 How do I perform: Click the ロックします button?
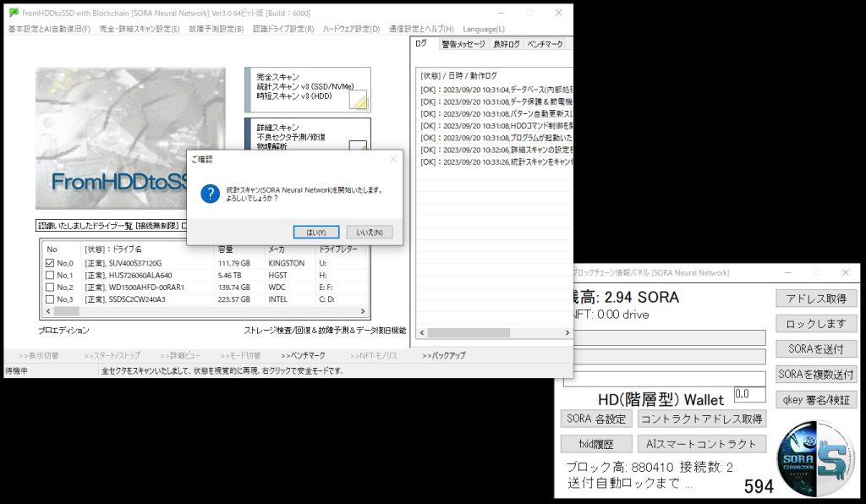coord(816,324)
